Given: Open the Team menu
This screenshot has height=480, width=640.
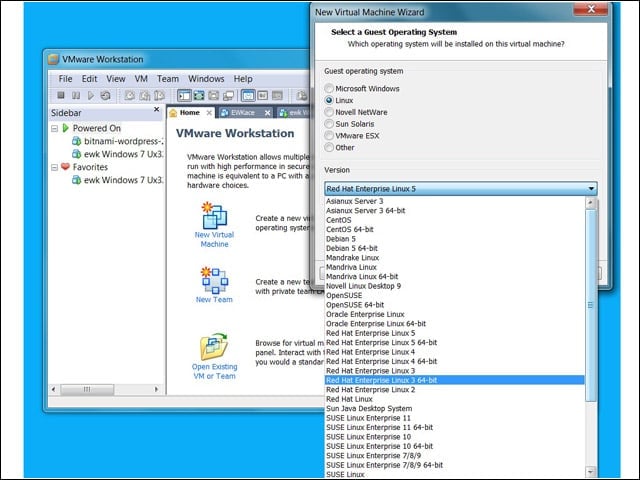Looking at the screenshot, I should point(168,79).
